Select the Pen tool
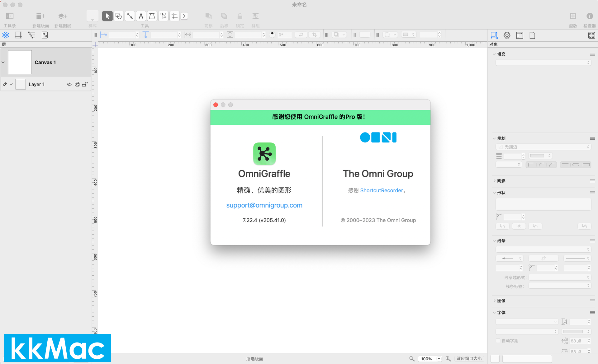This screenshot has height=364, width=598. coord(152,16)
